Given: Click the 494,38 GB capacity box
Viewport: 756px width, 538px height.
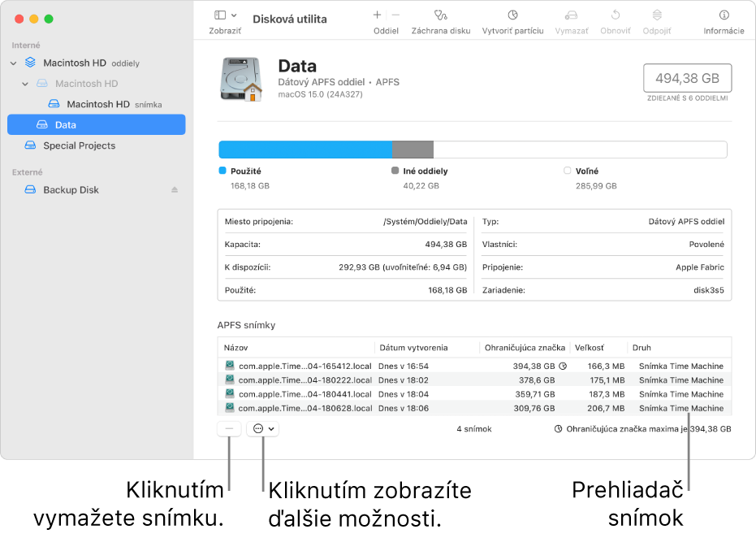Looking at the screenshot, I should click(x=687, y=78).
